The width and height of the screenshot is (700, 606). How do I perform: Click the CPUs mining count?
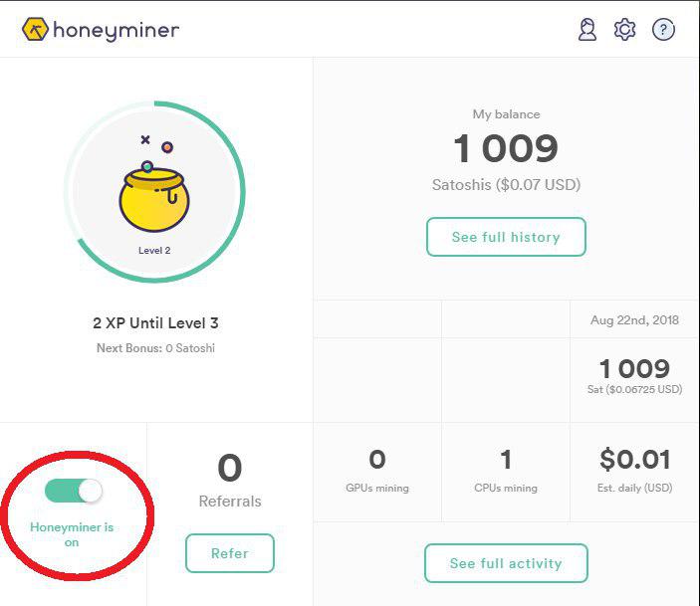coord(506,460)
